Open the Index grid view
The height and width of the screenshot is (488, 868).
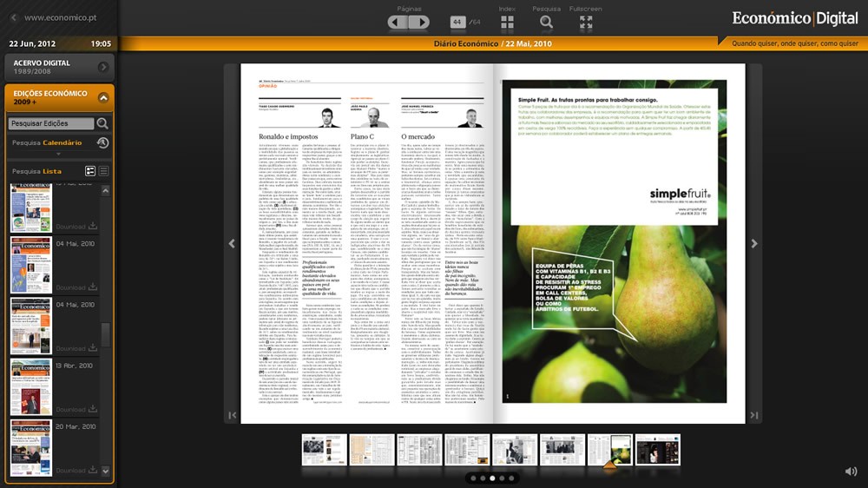(x=507, y=23)
